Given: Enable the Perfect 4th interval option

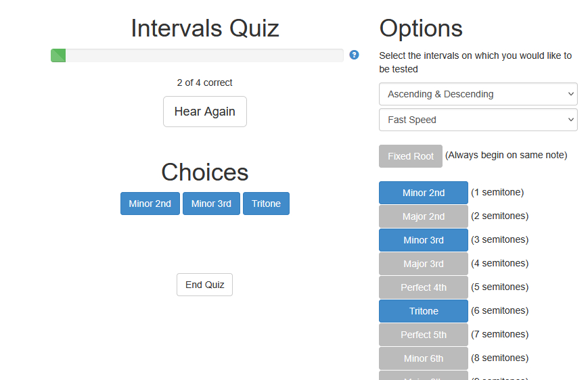Looking at the screenshot, I should tap(423, 287).
